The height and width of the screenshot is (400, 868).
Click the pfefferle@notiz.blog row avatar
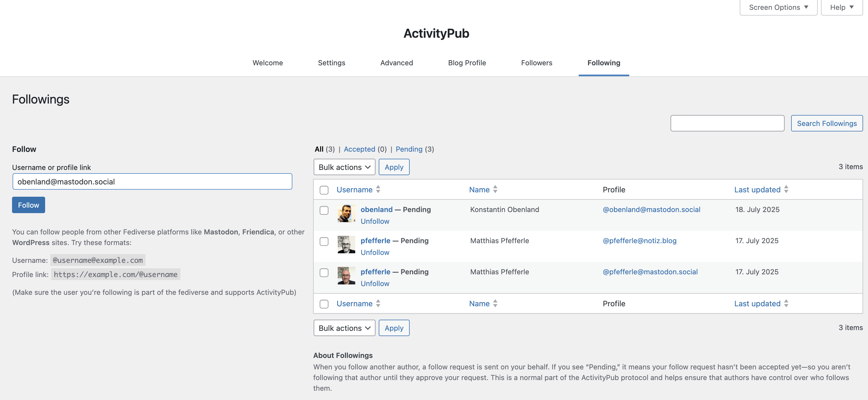[346, 245]
